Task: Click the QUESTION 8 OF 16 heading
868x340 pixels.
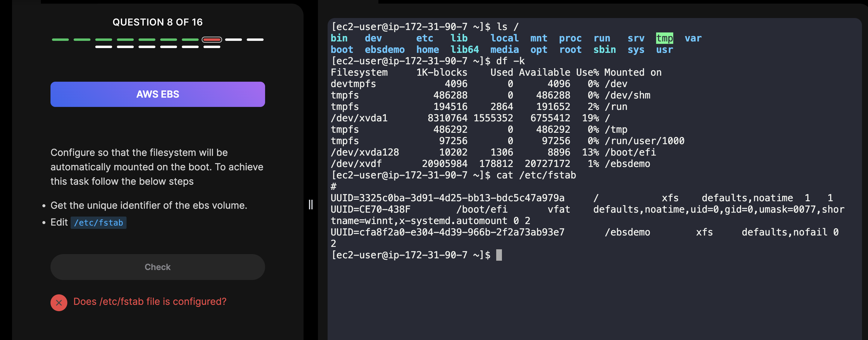Action: pos(158,22)
